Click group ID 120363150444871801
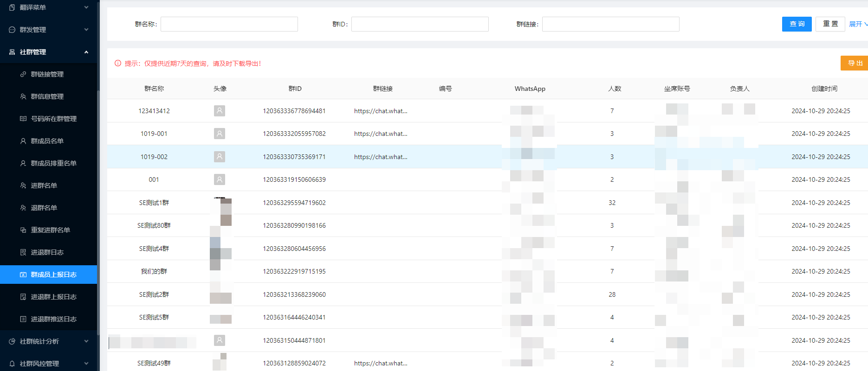Screen dimensions: 868x371 pyautogui.click(x=294, y=340)
